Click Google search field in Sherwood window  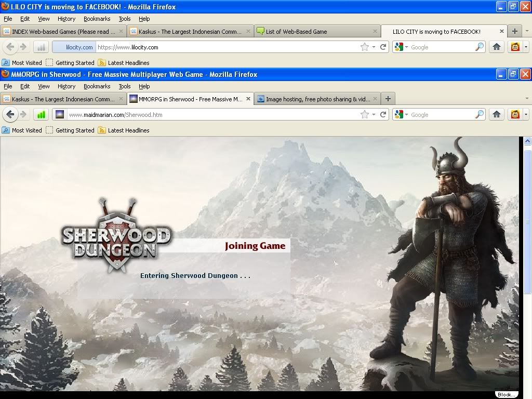(x=442, y=115)
